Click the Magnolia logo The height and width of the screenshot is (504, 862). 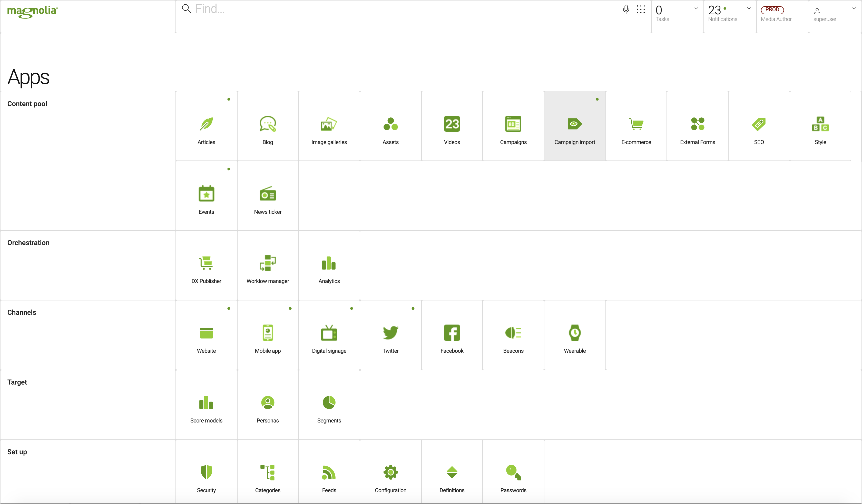pos(33,12)
